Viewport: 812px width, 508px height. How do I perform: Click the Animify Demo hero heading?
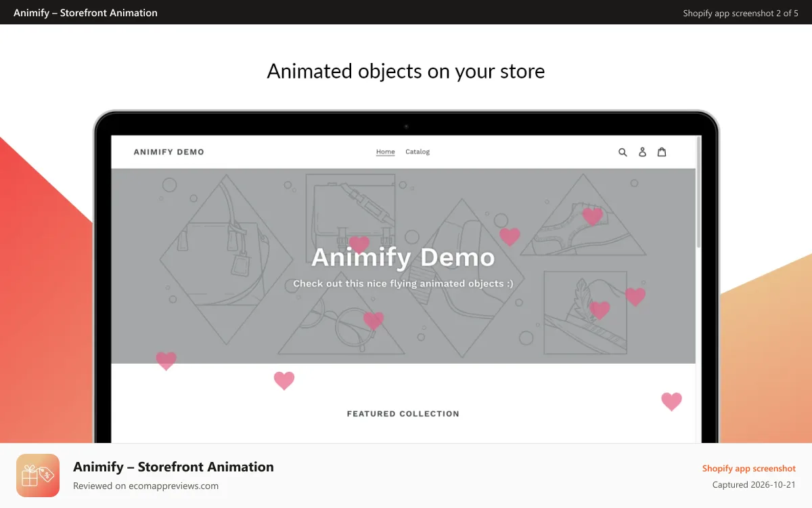click(403, 257)
